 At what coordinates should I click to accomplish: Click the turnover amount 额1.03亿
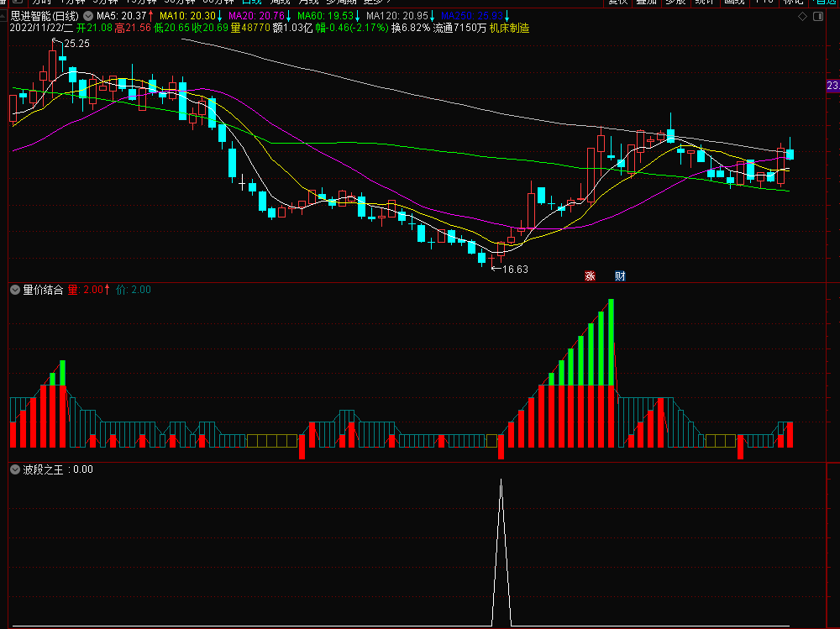coord(292,28)
